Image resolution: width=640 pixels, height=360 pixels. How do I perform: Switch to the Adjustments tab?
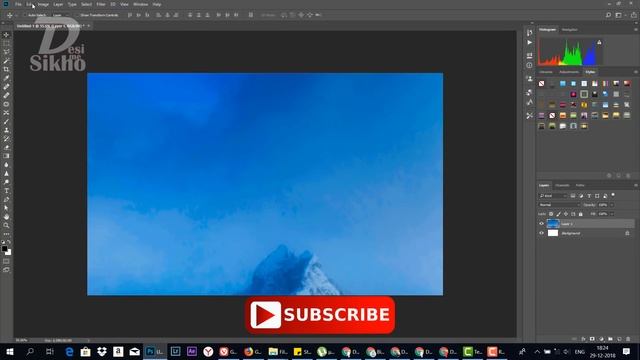[x=569, y=72]
